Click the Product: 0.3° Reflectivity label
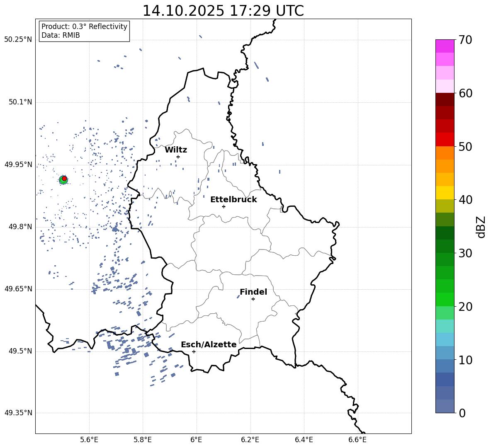Viewport: 491px width, 448px height. point(84,26)
